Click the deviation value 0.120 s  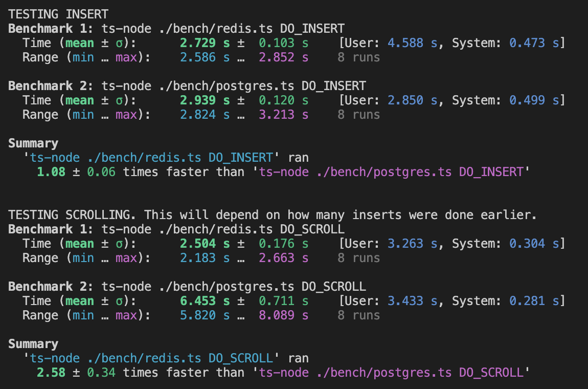tap(283, 100)
